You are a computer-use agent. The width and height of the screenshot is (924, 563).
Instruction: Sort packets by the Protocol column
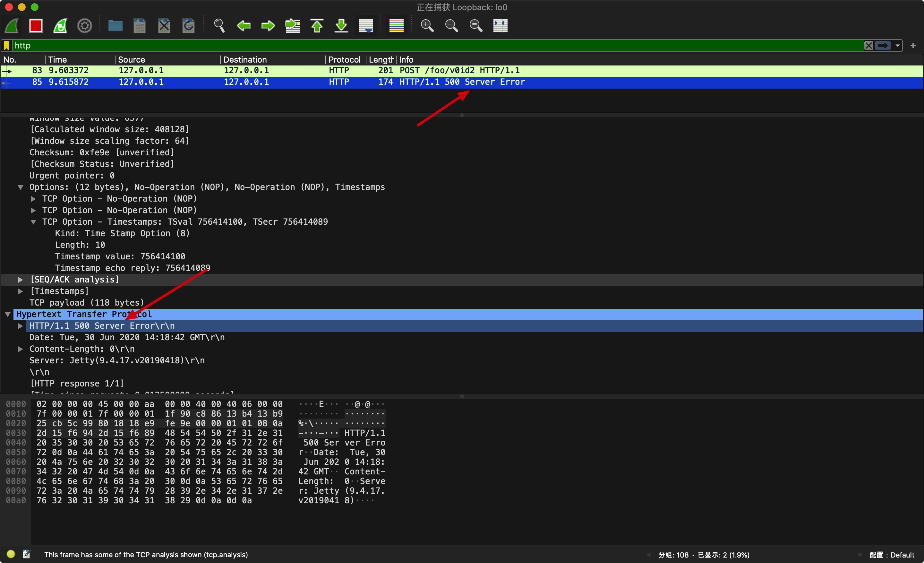click(344, 60)
